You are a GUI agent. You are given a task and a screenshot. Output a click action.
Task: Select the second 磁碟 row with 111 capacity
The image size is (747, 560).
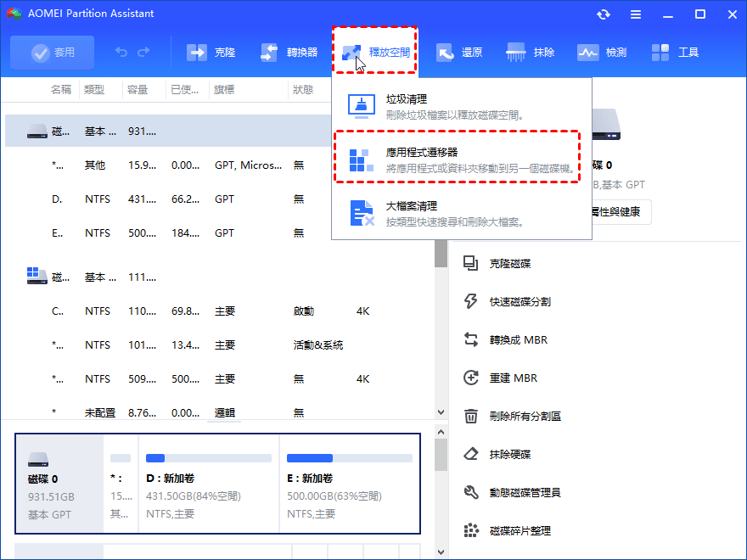[219, 277]
